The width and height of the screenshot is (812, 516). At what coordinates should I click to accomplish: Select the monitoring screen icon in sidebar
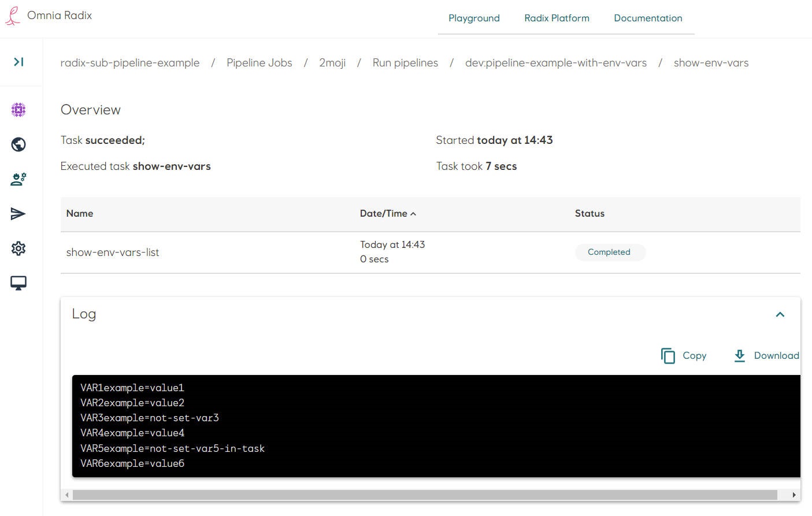(x=18, y=283)
